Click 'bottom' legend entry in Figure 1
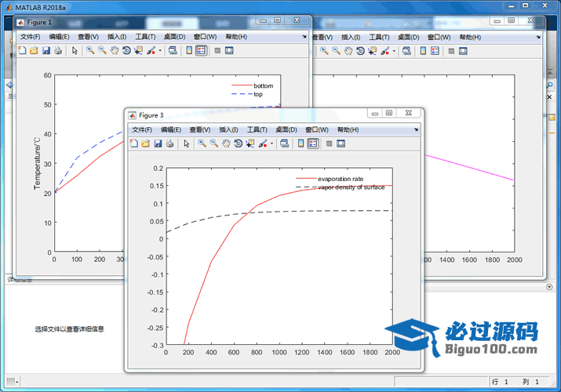The image size is (561, 392). [x=264, y=85]
